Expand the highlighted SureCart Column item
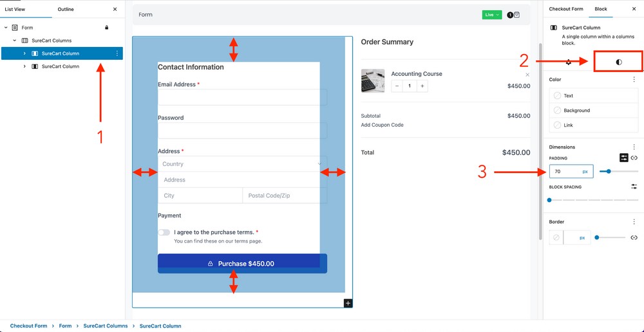The width and height of the screenshot is (644, 332). coord(24,53)
